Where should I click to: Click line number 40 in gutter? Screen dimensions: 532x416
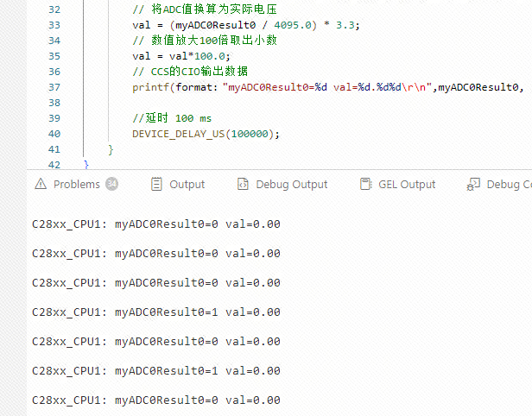click(54, 134)
